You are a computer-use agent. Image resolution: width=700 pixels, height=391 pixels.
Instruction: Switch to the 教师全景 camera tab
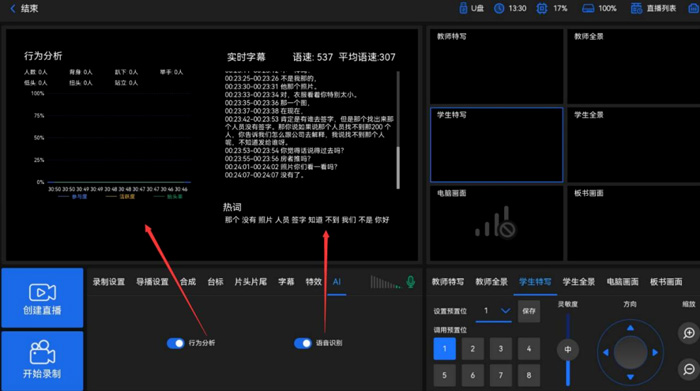492,282
